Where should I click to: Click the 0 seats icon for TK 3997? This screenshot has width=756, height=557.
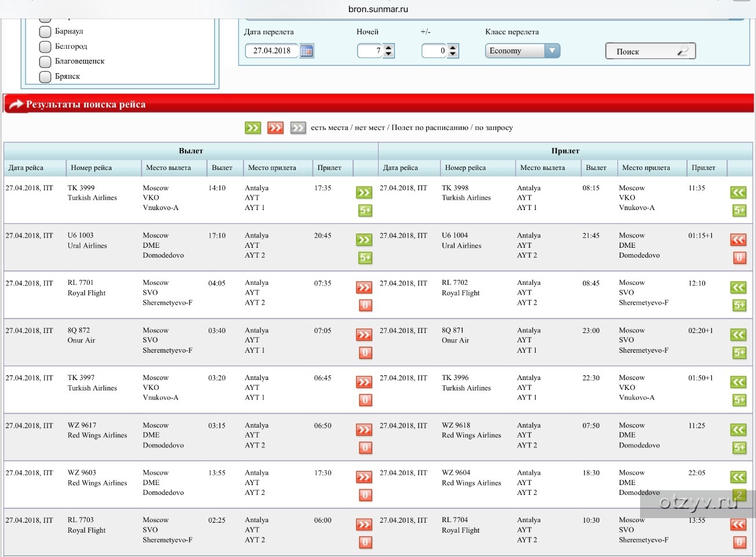pyautogui.click(x=365, y=400)
